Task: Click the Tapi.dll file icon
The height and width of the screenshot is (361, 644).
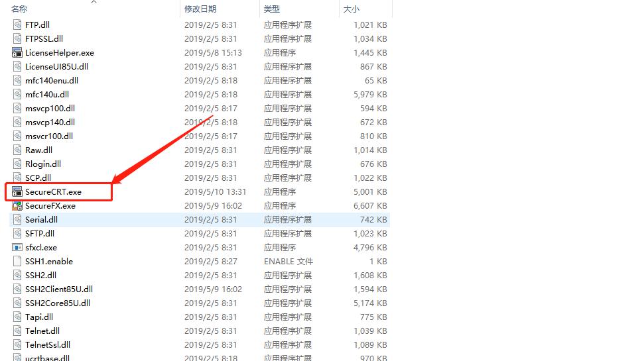Action: tap(17, 317)
